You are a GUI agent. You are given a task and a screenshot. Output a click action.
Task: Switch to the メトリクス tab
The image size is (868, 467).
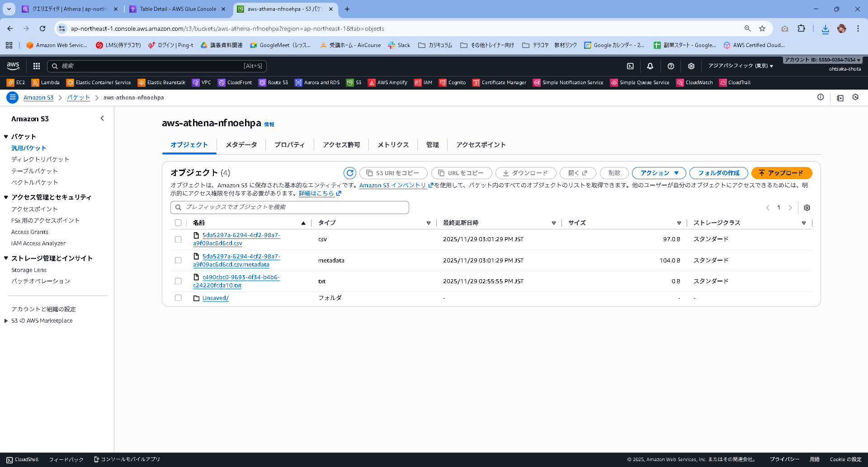click(393, 145)
